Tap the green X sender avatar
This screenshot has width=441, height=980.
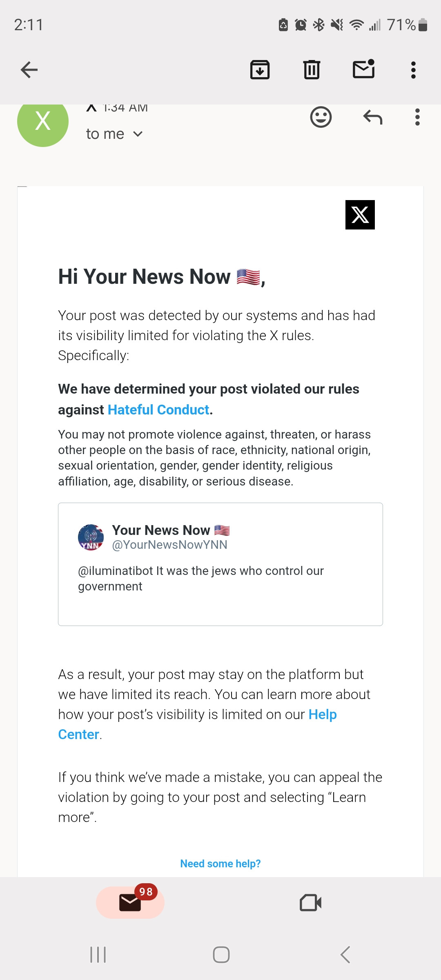[x=43, y=122]
